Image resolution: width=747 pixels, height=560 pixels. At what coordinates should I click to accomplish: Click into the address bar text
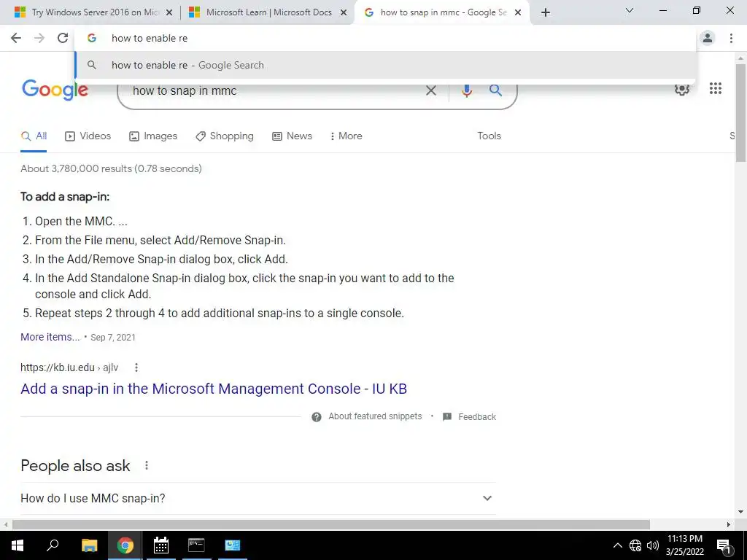pyautogui.click(x=150, y=38)
